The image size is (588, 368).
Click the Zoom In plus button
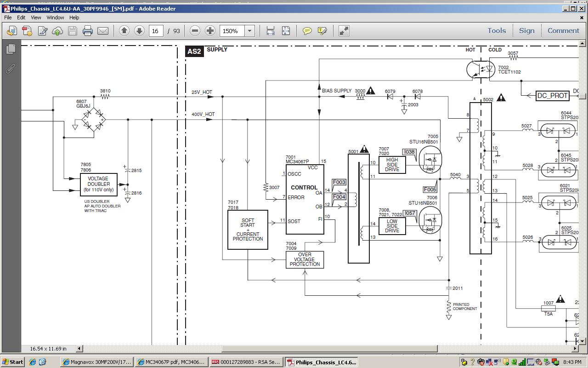click(x=210, y=31)
